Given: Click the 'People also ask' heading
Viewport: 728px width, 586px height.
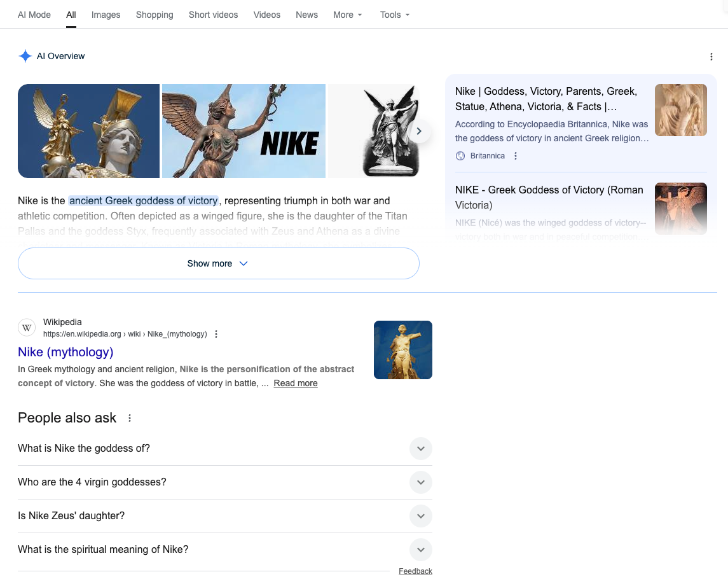Looking at the screenshot, I should click(x=67, y=418).
